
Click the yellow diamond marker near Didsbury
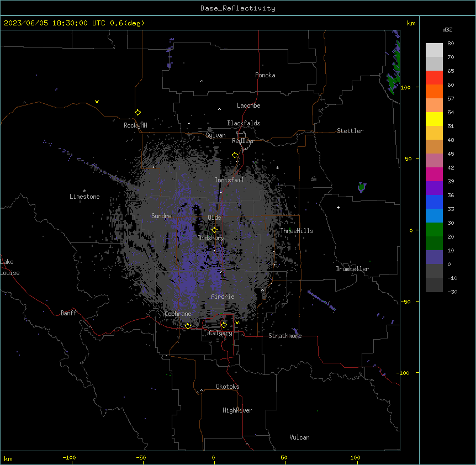click(214, 230)
